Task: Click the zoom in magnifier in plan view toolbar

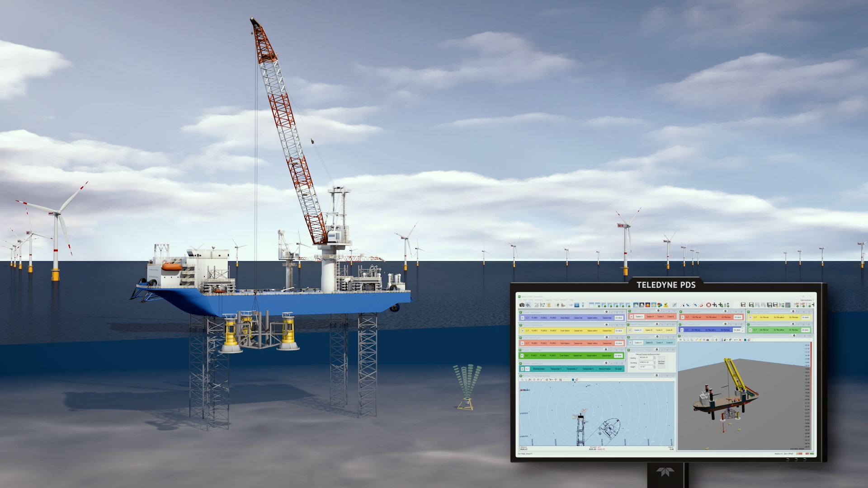Action: [522, 380]
